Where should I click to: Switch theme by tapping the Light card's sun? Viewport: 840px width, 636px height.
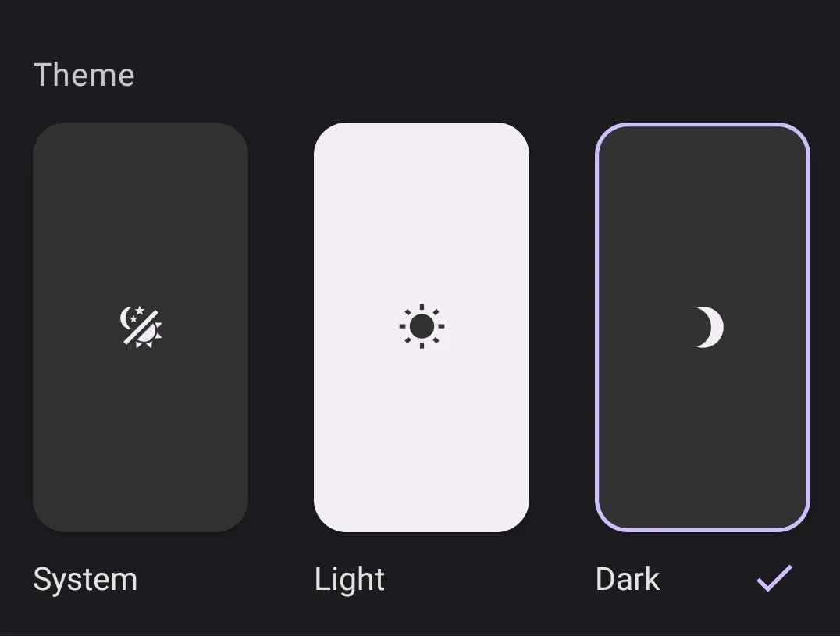pos(422,326)
